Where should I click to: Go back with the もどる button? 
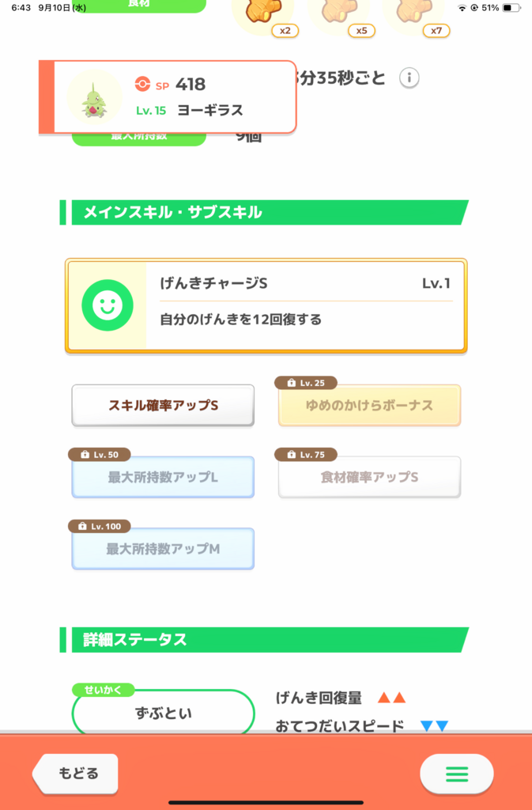tap(75, 774)
